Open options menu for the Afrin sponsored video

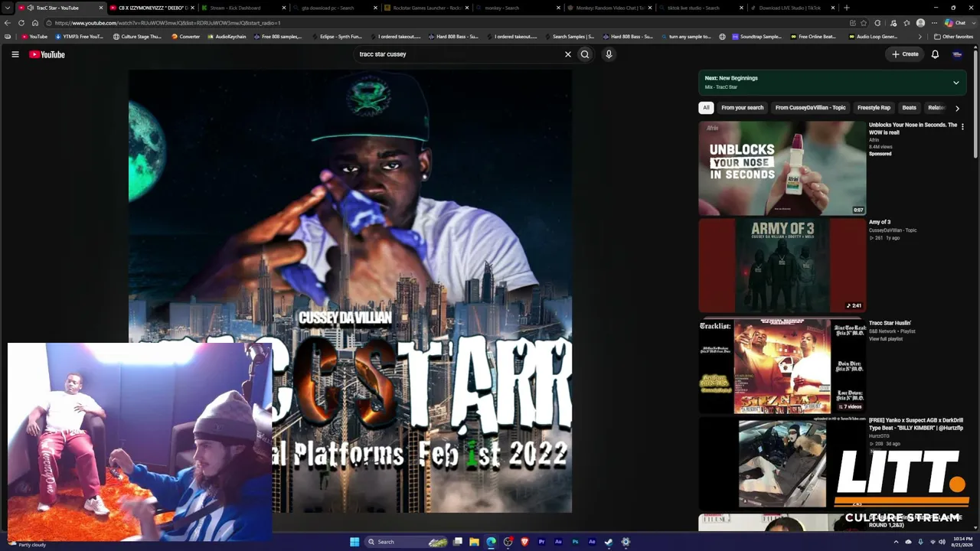(962, 126)
